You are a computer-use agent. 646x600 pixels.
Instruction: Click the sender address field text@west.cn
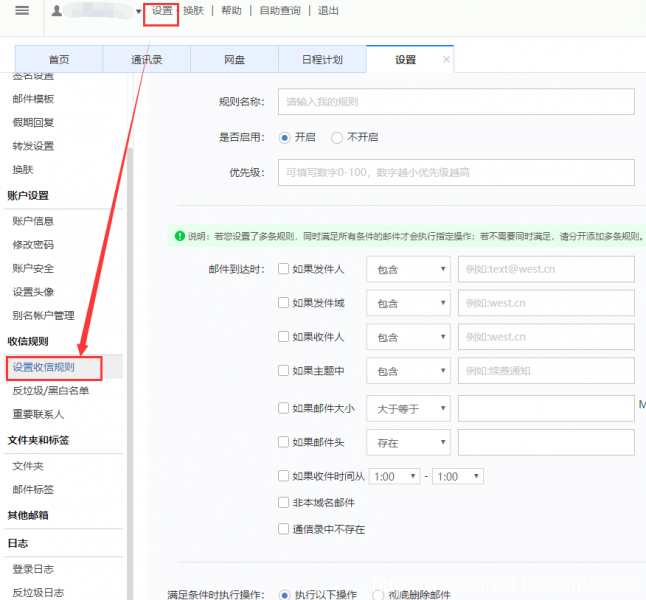[x=546, y=269]
